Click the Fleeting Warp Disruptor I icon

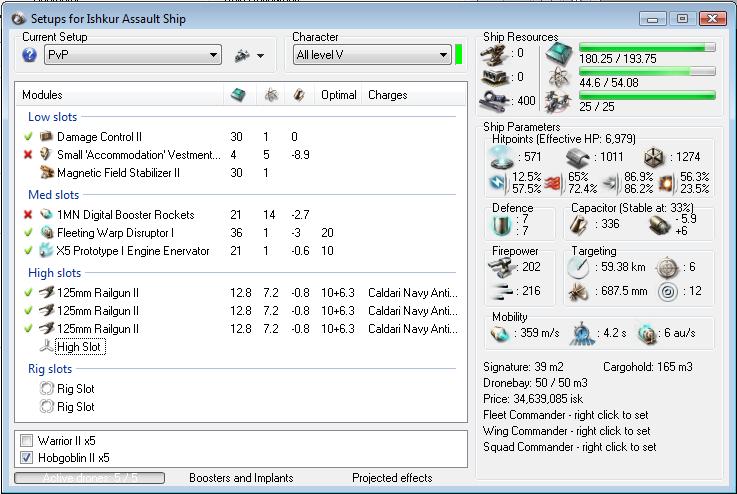coord(46,232)
